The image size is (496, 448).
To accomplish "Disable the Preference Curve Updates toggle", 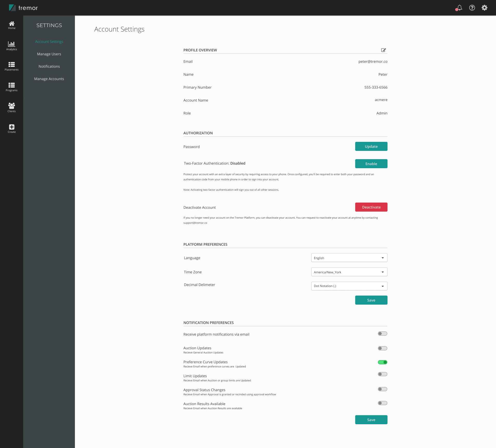I will [382, 362].
